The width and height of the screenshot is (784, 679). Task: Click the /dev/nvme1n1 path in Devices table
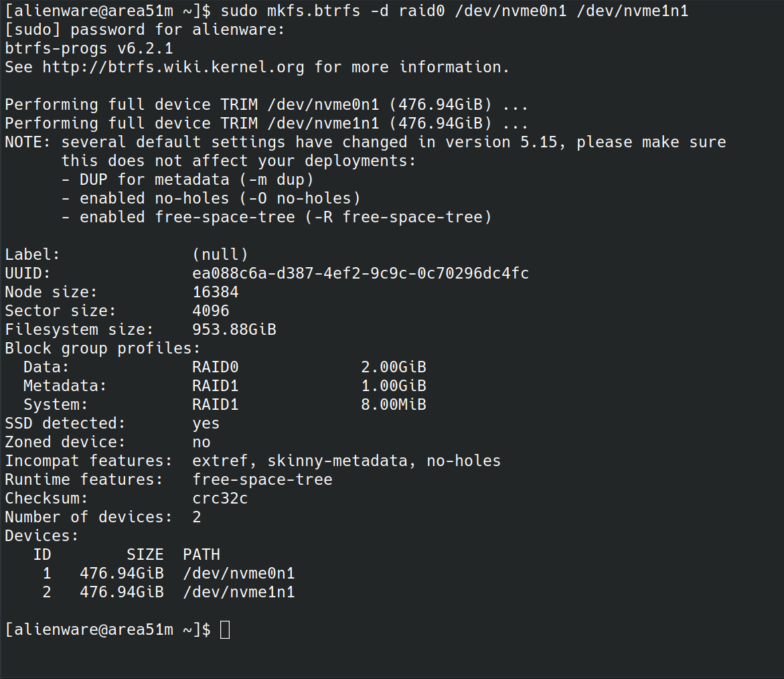pos(239,592)
